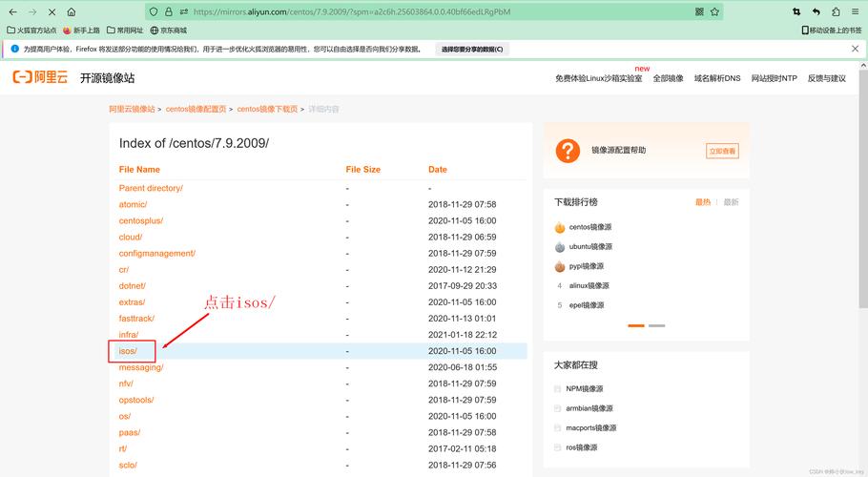Open 新手上路 bookmark
Image resolution: width=868 pixels, height=477 pixels.
(x=81, y=31)
